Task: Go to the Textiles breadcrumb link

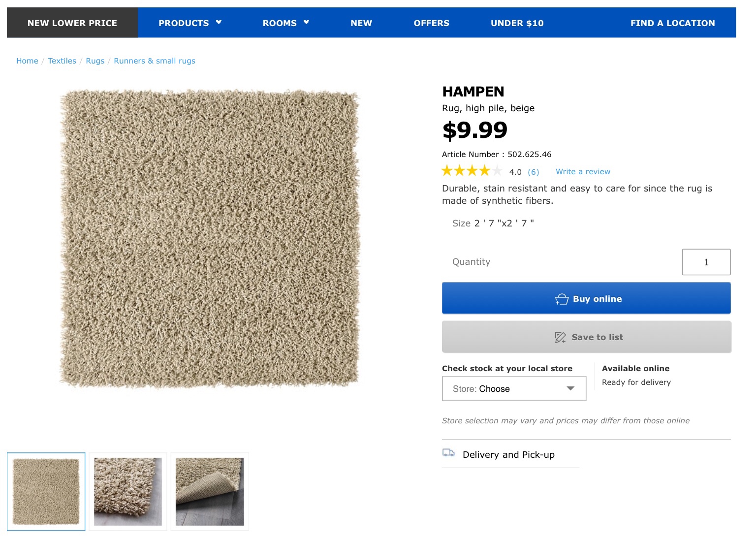Action: tap(62, 61)
